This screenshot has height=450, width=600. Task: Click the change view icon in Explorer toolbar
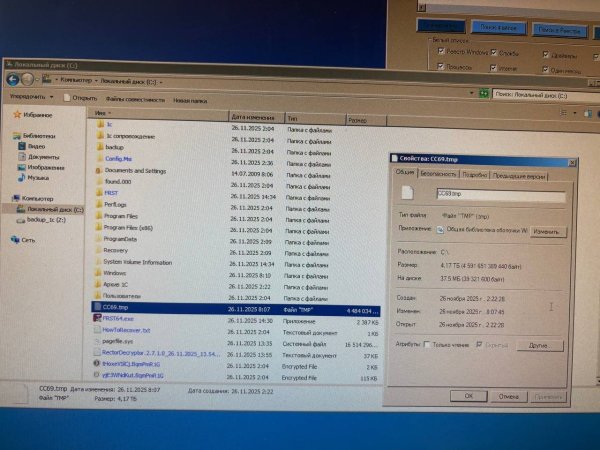click(563, 113)
